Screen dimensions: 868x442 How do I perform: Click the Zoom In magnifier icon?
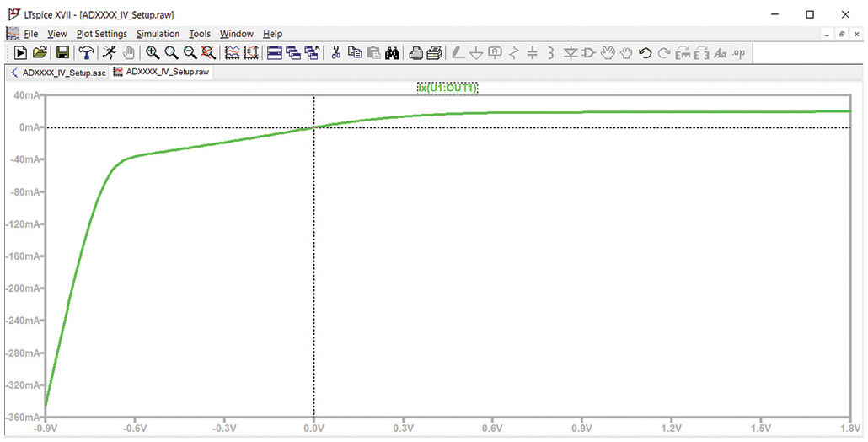[x=153, y=53]
